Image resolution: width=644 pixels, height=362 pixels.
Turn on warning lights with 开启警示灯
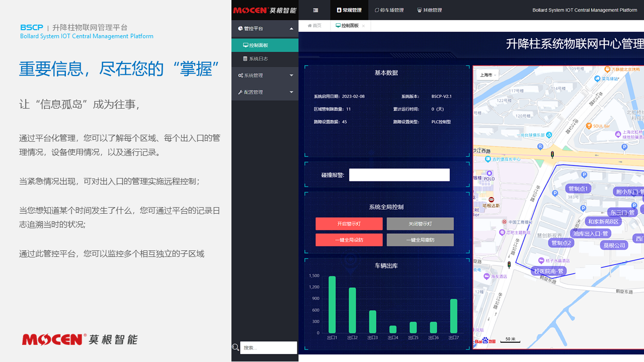[x=349, y=224]
